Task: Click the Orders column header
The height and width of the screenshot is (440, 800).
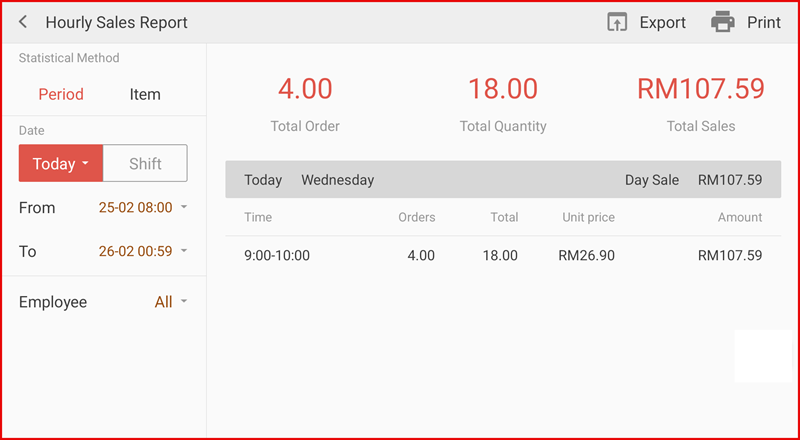Action: 416,217
